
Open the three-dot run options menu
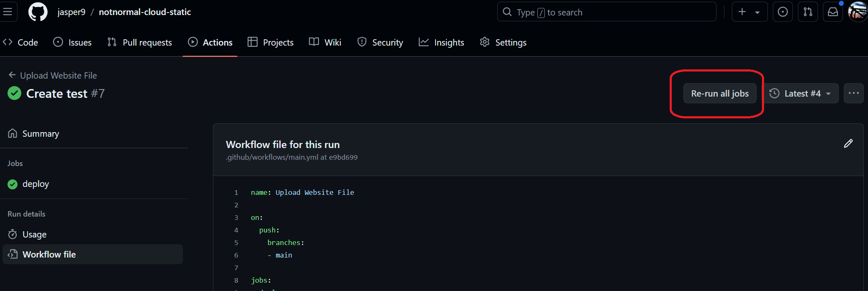coord(853,93)
